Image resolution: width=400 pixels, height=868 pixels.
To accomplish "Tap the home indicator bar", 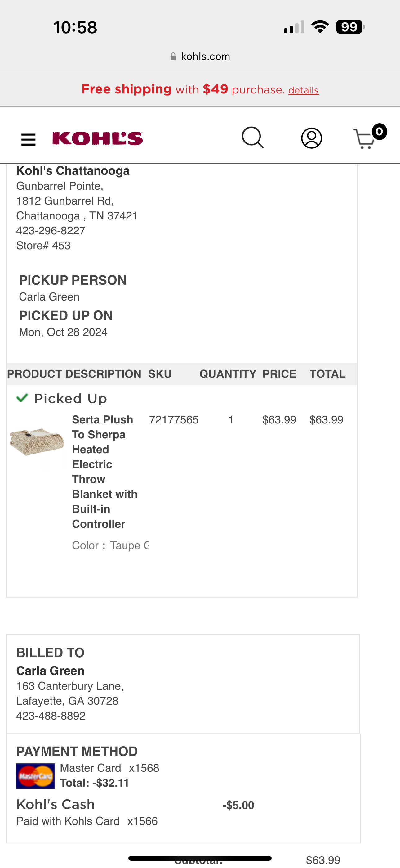I will tap(200, 858).
